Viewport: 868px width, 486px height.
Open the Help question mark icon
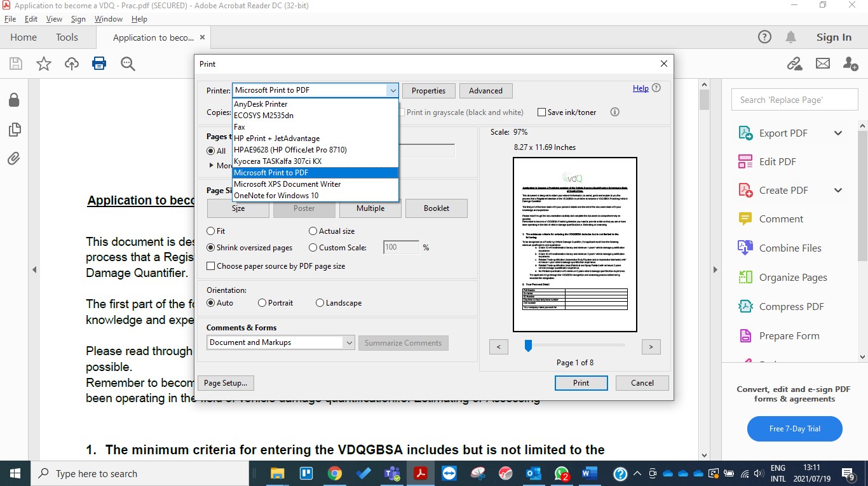(764, 37)
